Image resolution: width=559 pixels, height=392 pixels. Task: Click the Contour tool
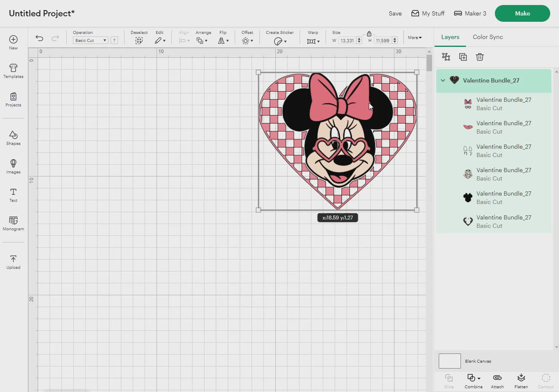pyautogui.click(x=546, y=381)
